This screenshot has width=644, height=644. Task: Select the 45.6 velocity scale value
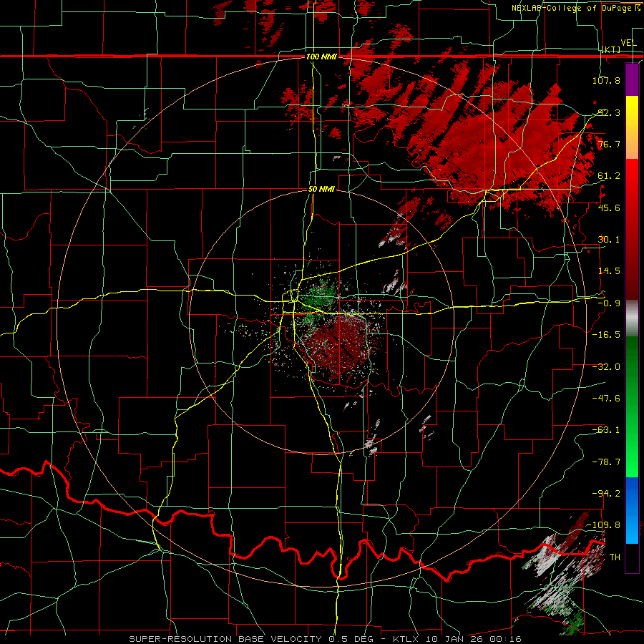click(609, 208)
